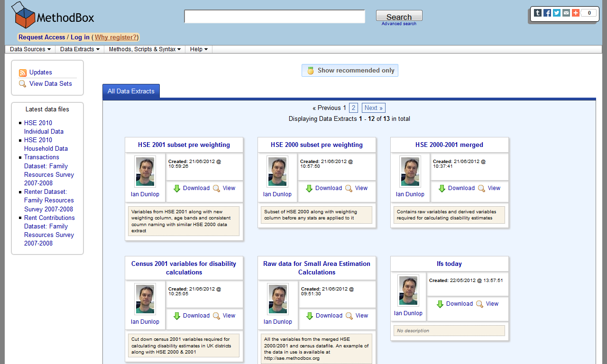Share page on Facebook icon
This screenshot has height=364, width=607.
pos(547,13)
